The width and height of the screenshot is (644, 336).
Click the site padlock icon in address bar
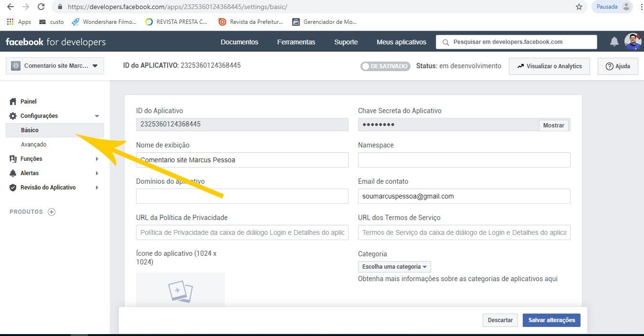click(59, 7)
